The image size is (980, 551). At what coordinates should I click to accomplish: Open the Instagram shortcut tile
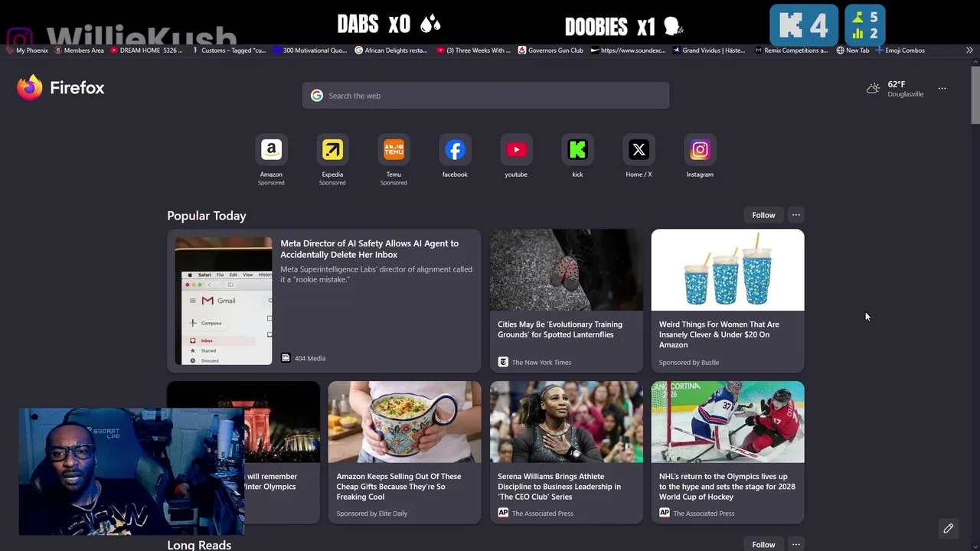[x=700, y=150]
